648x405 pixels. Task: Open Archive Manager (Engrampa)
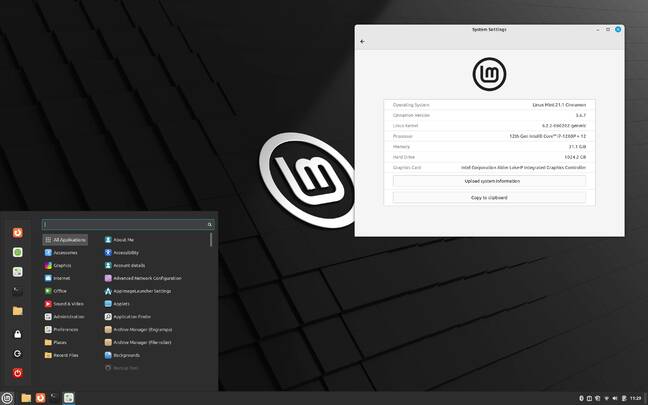point(138,329)
